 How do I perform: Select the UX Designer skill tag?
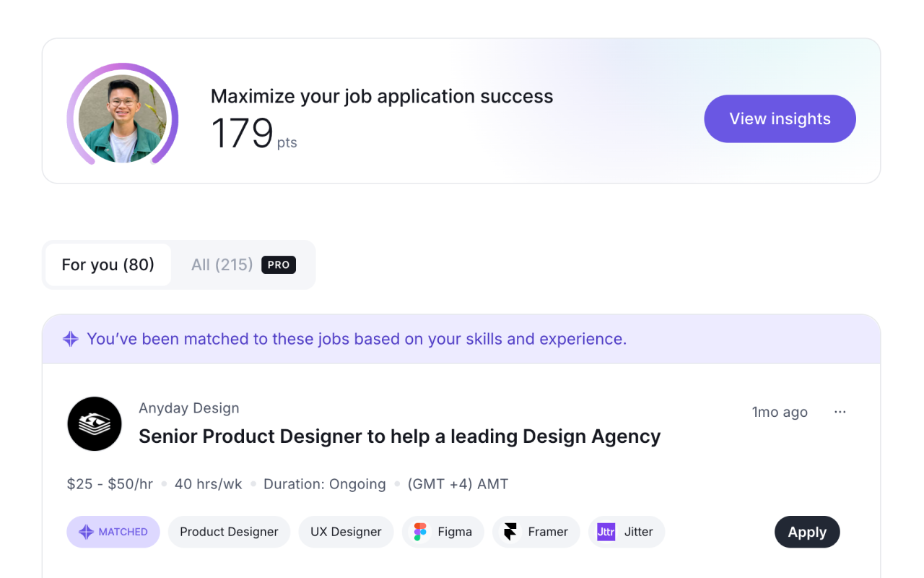click(x=346, y=532)
